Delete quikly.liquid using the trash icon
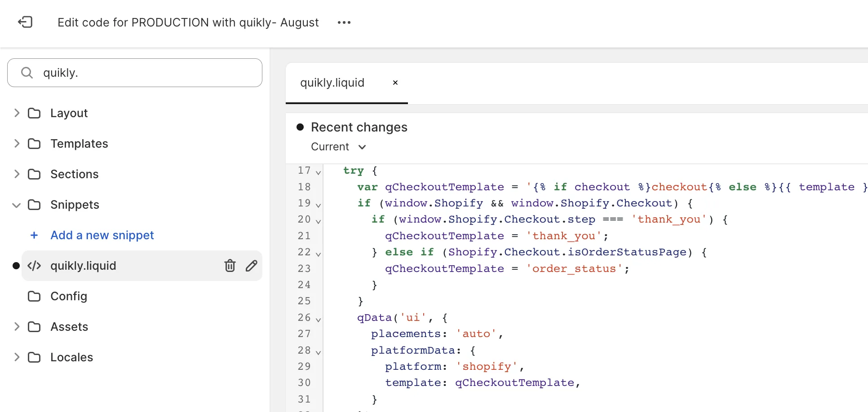This screenshot has width=868, height=412. point(230,266)
